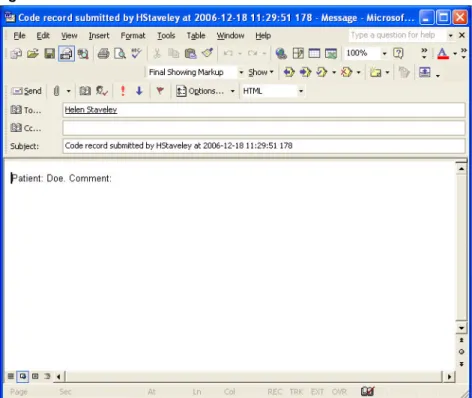
Task: Click Reject Change X icon
Action: pyautogui.click(x=346, y=72)
